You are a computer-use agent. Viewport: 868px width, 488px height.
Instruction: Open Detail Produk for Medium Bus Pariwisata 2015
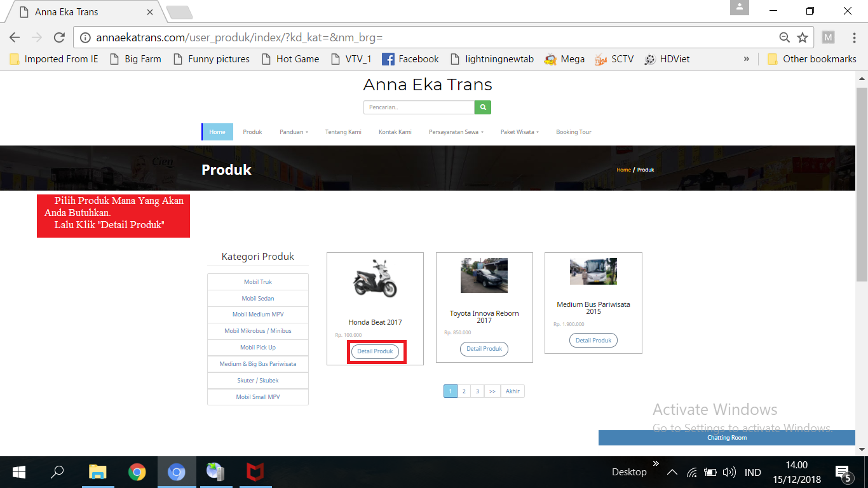(593, 341)
